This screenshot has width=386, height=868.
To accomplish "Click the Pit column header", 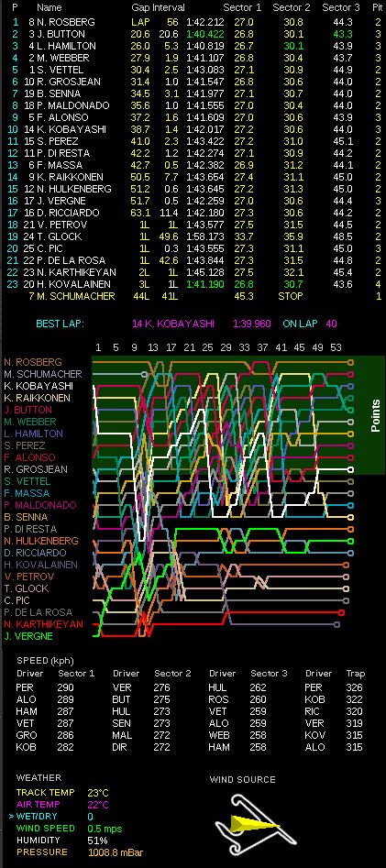I will (x=377, y=7).
